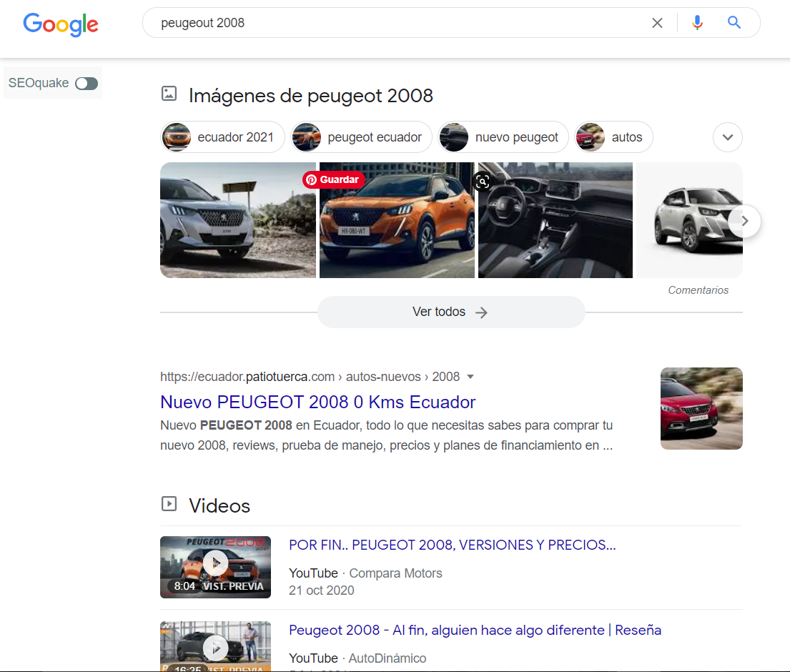Start voice search with the microphone icon

click(697, 23)
